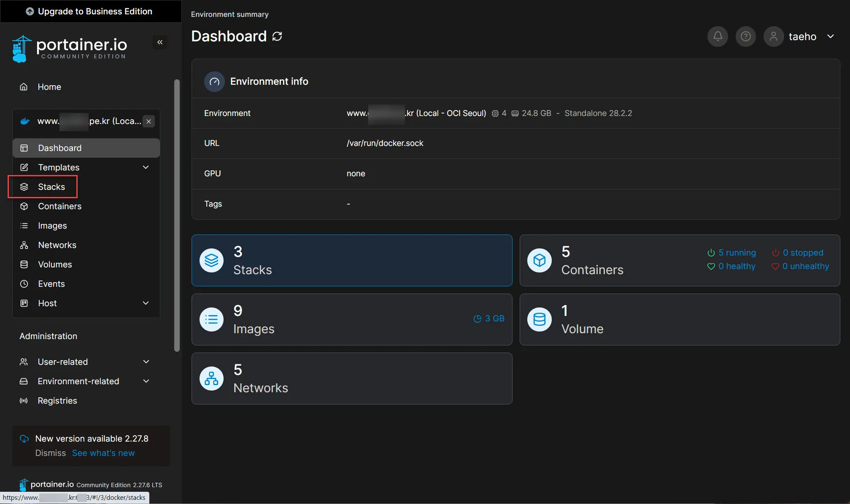Go to Containers in the sidebar
The width and height of the screenshot is (850, 504).
(59, 206)
